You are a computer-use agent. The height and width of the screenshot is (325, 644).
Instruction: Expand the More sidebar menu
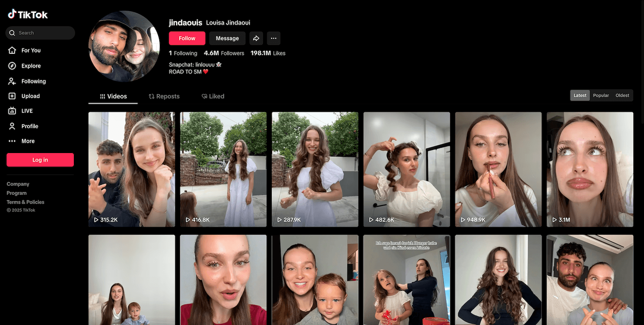[x=28, y=141]
